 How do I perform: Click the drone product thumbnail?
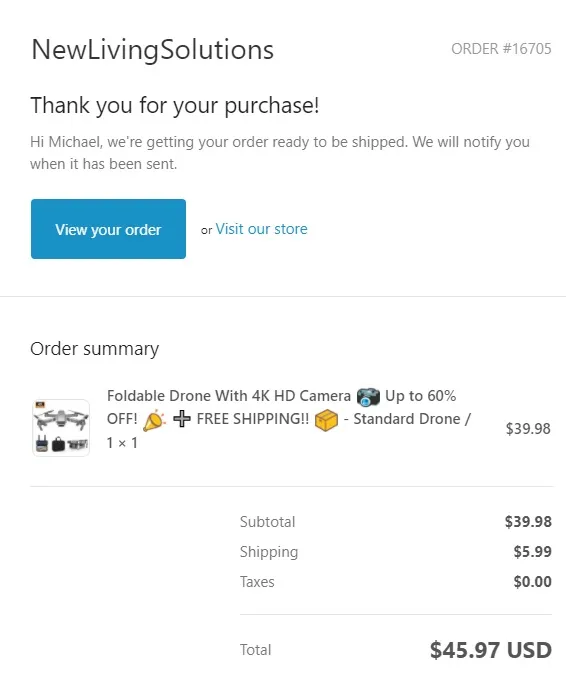point(61,427)
